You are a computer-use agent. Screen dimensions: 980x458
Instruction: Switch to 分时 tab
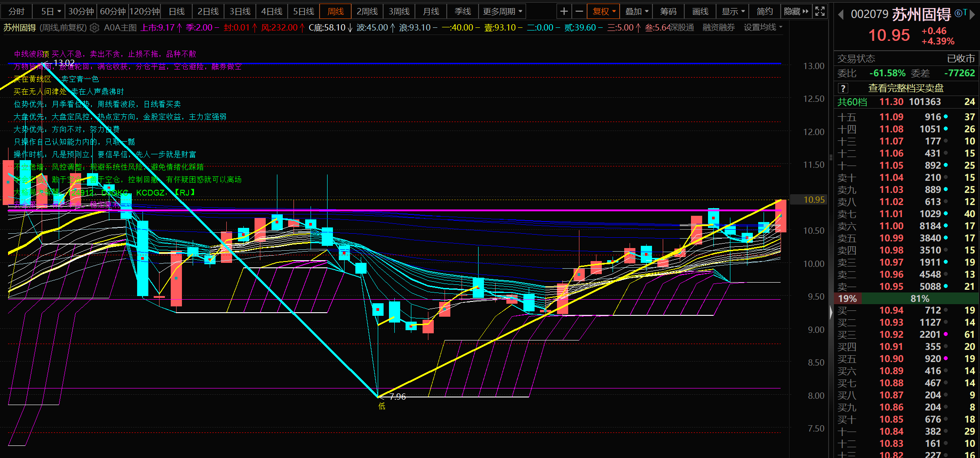(17, 11)
